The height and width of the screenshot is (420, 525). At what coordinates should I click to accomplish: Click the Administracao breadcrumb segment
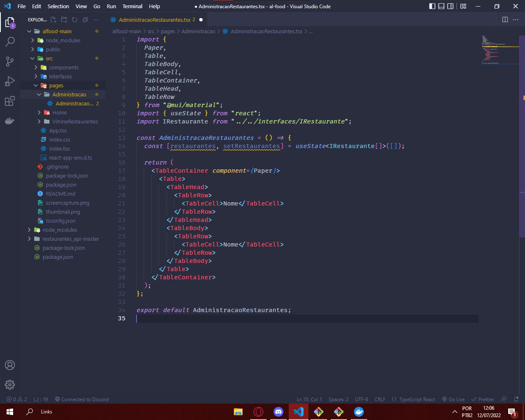(x=198, y=31)
